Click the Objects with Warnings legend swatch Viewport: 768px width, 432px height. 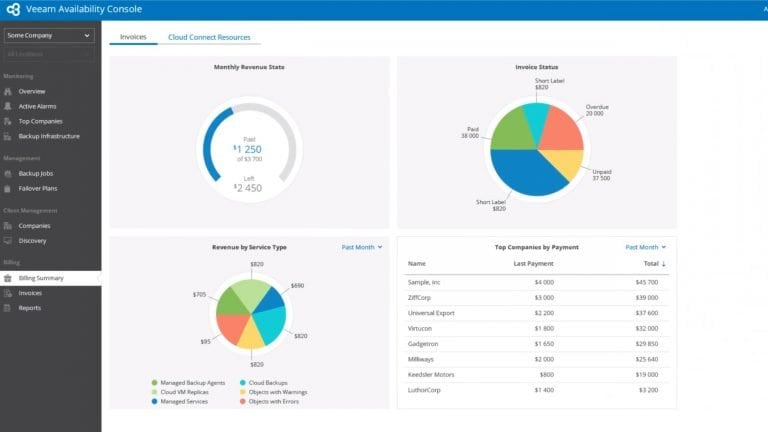242,392
